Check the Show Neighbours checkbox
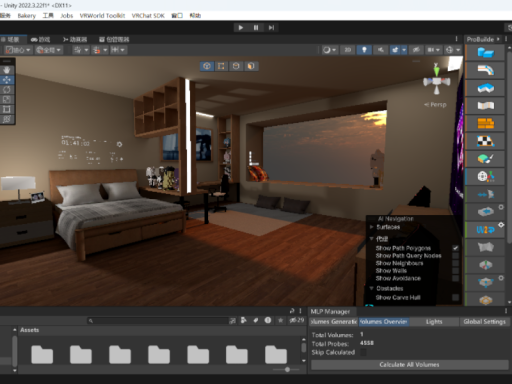 [x=455, y=263]
